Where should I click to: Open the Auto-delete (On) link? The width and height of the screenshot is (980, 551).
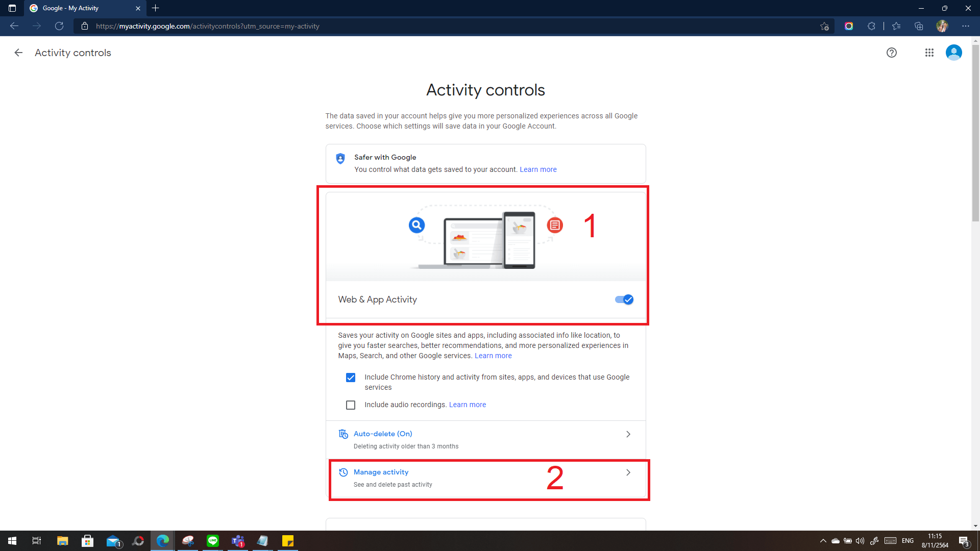[x=383, y=434]
